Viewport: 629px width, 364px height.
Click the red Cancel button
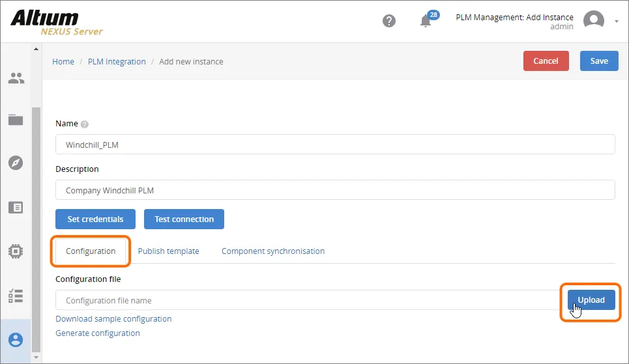(546, 61)
